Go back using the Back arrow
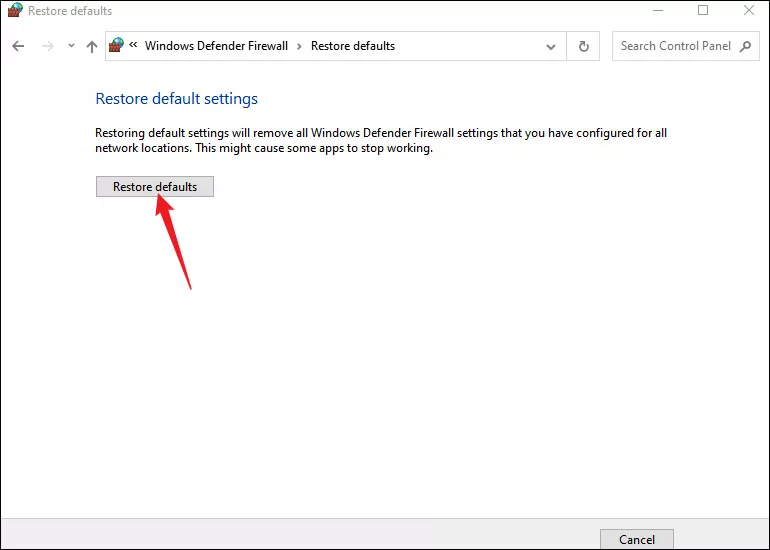The image size is (770, 550). tap(18, 46)
